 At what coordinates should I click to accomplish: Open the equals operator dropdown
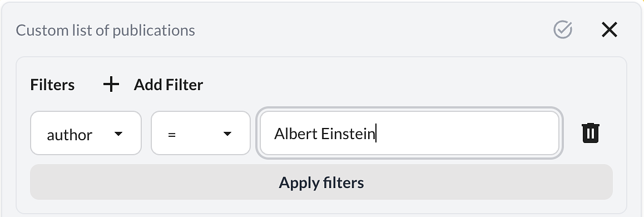click(x=200, y=133)
